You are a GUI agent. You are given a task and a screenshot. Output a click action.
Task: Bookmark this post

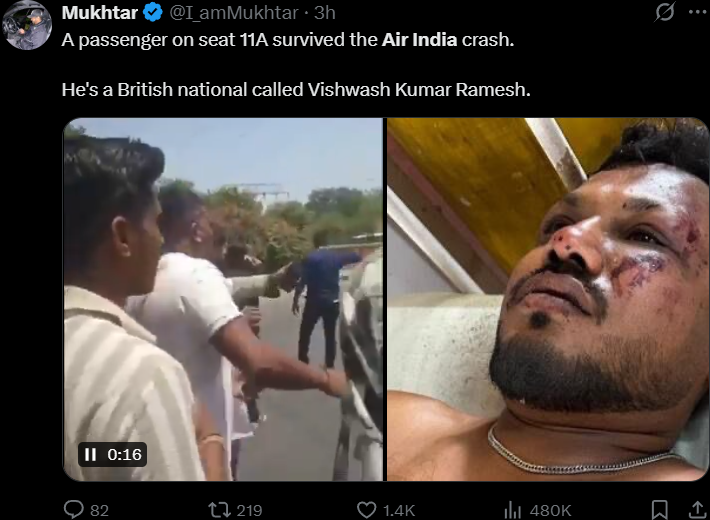coord(660,510)
